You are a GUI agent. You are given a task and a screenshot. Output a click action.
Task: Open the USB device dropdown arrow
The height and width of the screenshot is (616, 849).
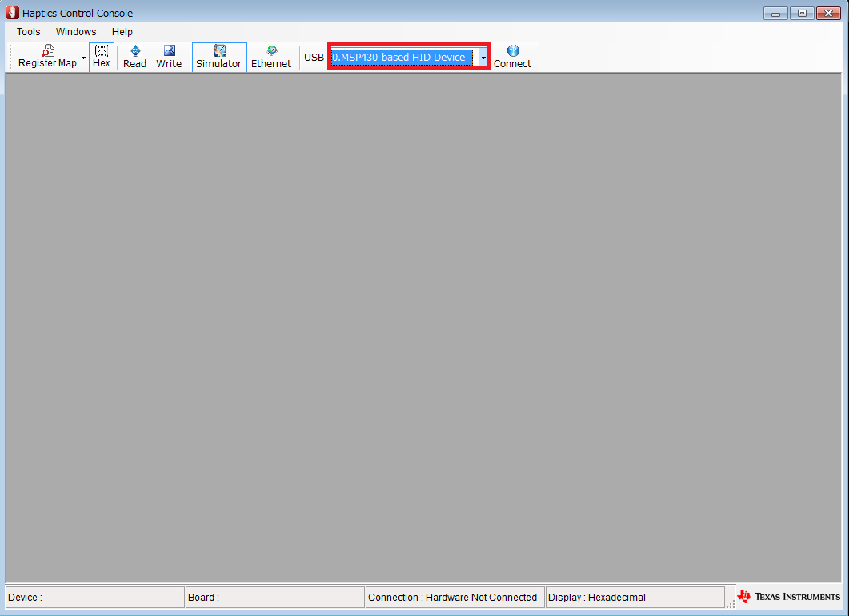pyautogui.click(x=483, y=58)
